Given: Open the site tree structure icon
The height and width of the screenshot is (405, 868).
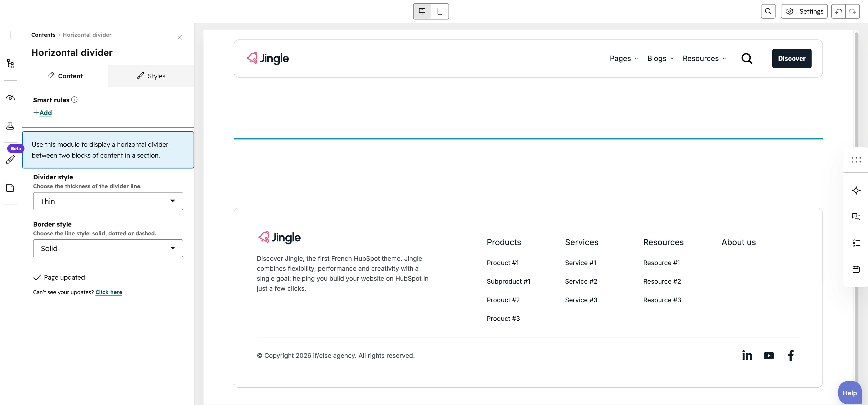Looking at the screenshot, I should [10, 64].
